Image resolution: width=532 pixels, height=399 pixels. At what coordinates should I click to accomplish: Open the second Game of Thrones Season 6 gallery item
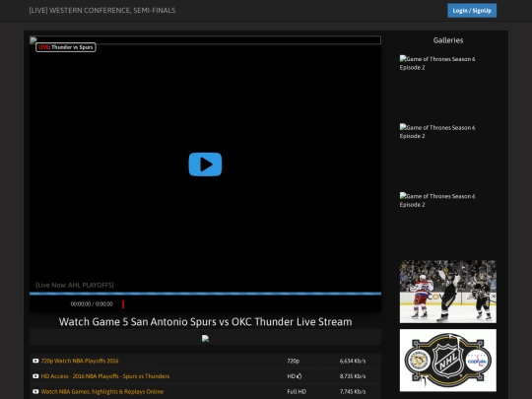pos(437,132)
